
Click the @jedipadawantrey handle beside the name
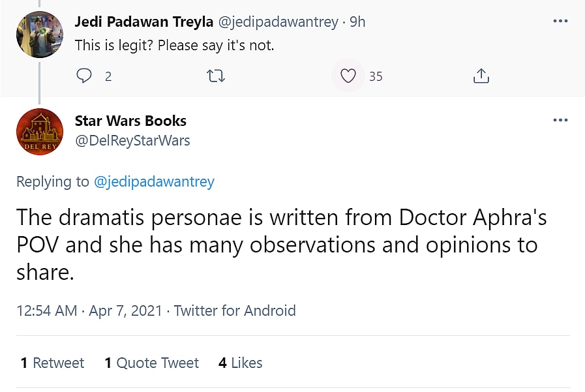pyautogui.click(x=277, y=22)
